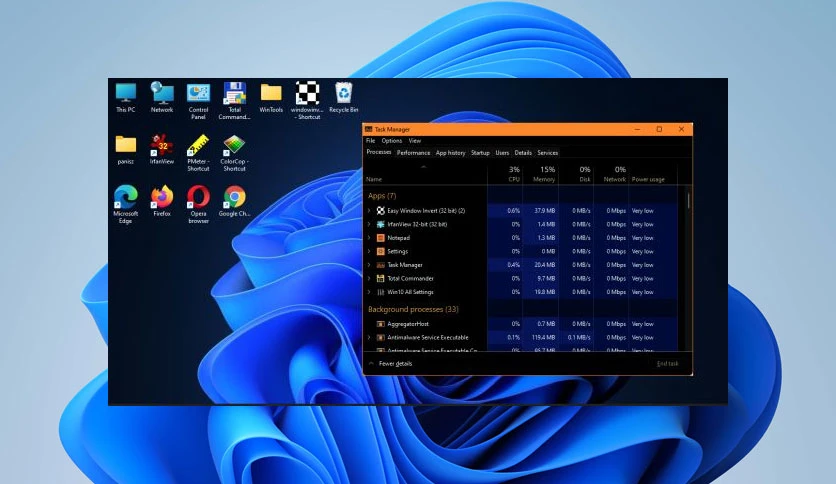Open the File menu
The width and height of the screenshot is (836, 484).
click(x=371, y=141)
